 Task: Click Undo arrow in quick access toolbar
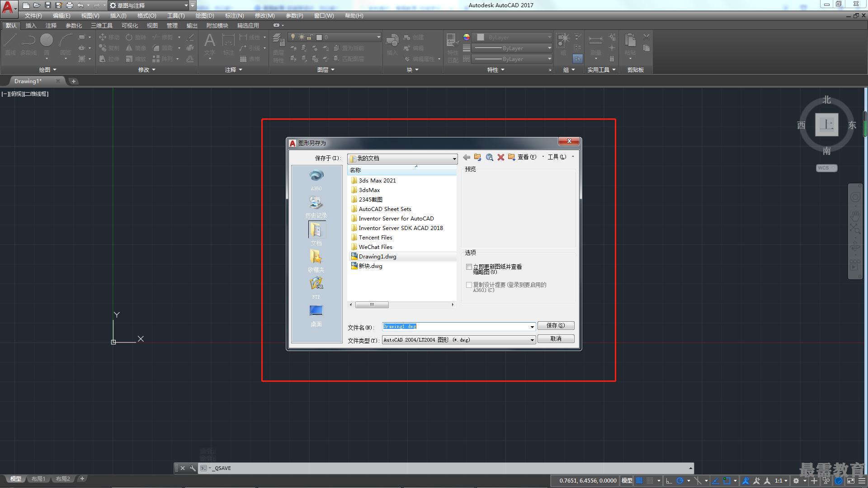pos(80,5)
